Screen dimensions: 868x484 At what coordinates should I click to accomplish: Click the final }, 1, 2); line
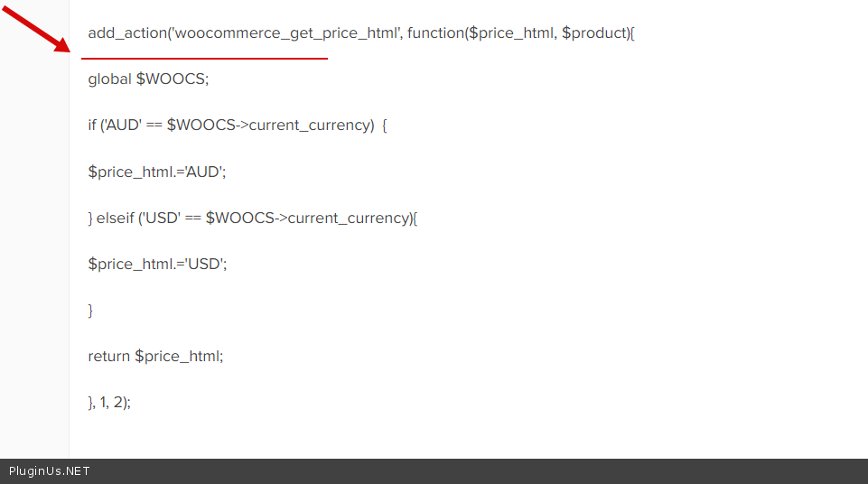click(x=109, y=403)
